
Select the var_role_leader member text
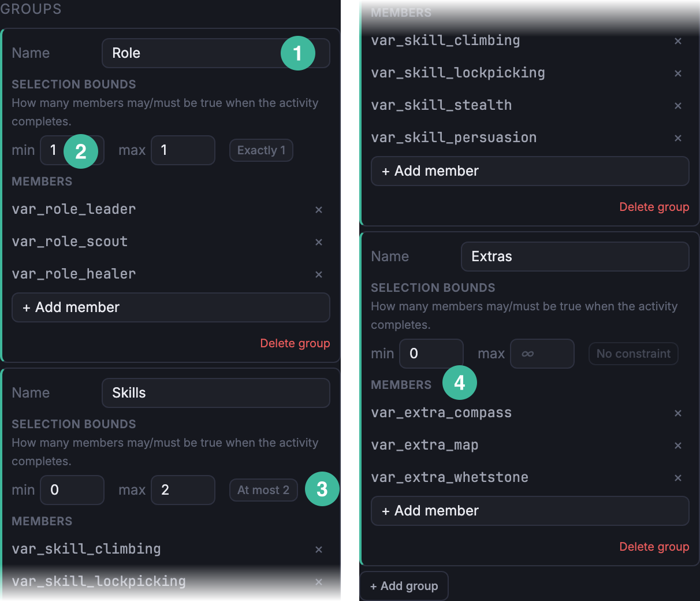click(74, 209)
